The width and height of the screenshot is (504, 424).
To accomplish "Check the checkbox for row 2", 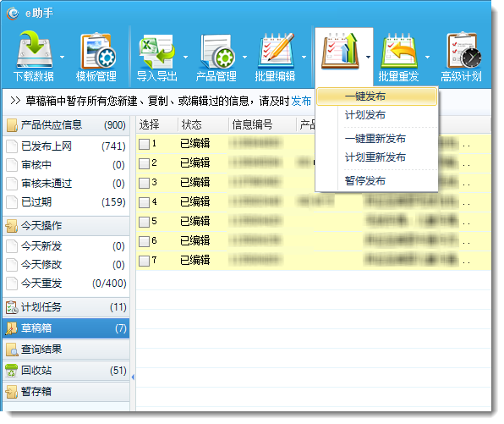I will point(144,163).
